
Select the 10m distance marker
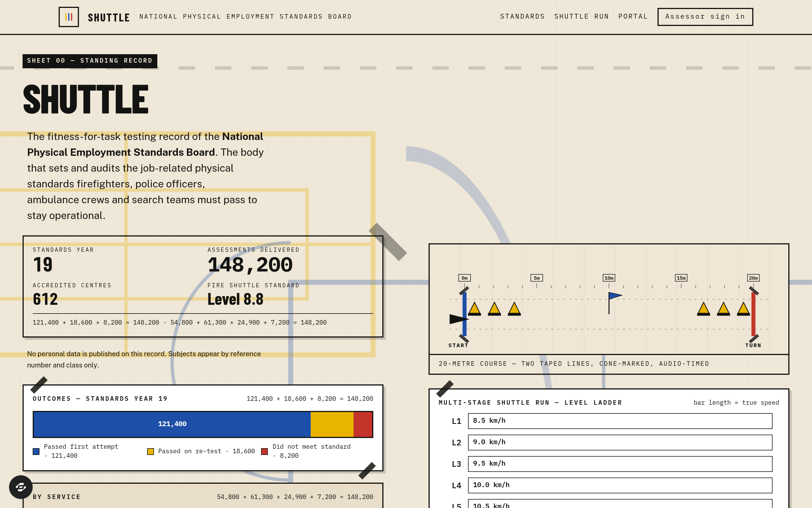coord(609,278)
